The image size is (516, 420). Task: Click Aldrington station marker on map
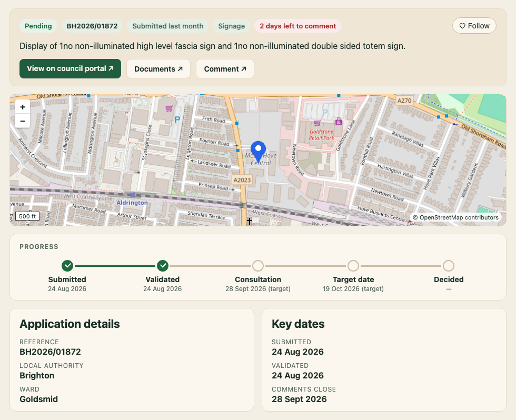coord(132,195)
